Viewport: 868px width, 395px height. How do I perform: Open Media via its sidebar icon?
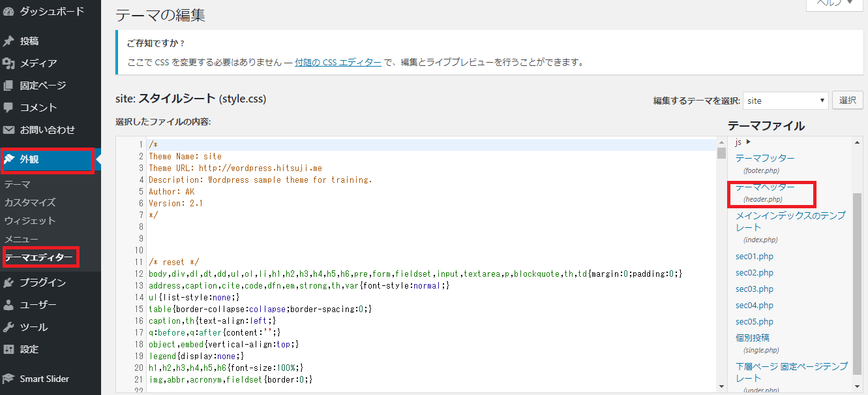8,63
